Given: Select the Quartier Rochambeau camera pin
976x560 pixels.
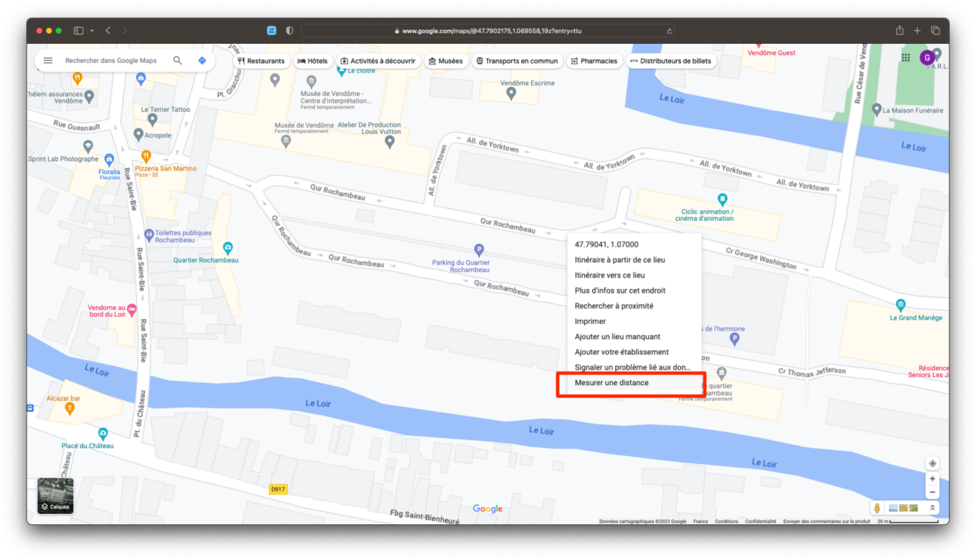Looking at the screenshot, I should (228, 247).
